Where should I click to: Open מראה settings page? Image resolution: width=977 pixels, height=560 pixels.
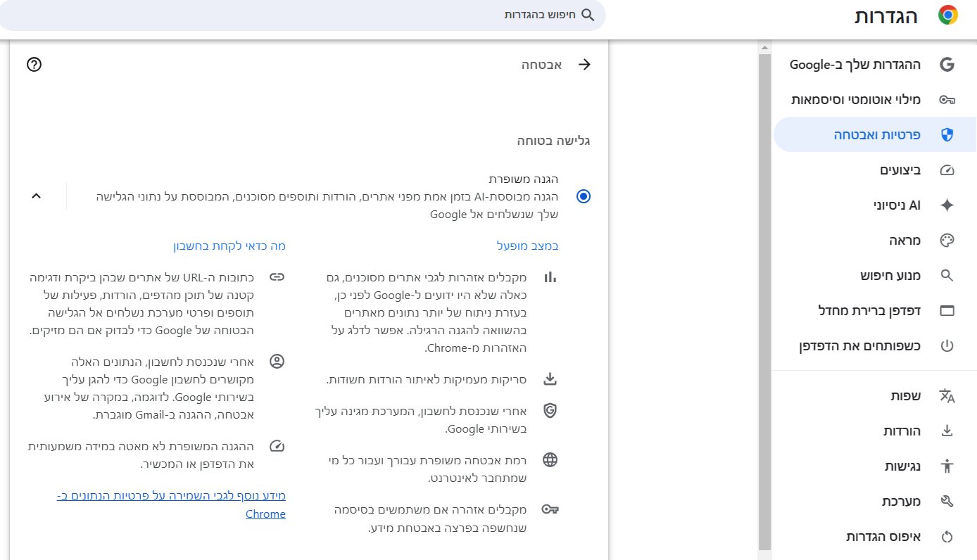click(x=875, y=241)
